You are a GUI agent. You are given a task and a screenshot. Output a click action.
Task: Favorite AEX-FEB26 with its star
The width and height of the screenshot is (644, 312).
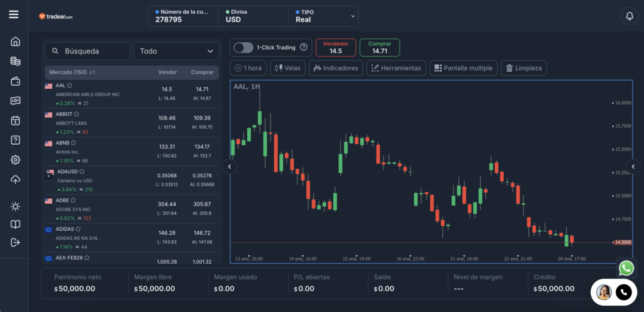(x=87, y=258)
